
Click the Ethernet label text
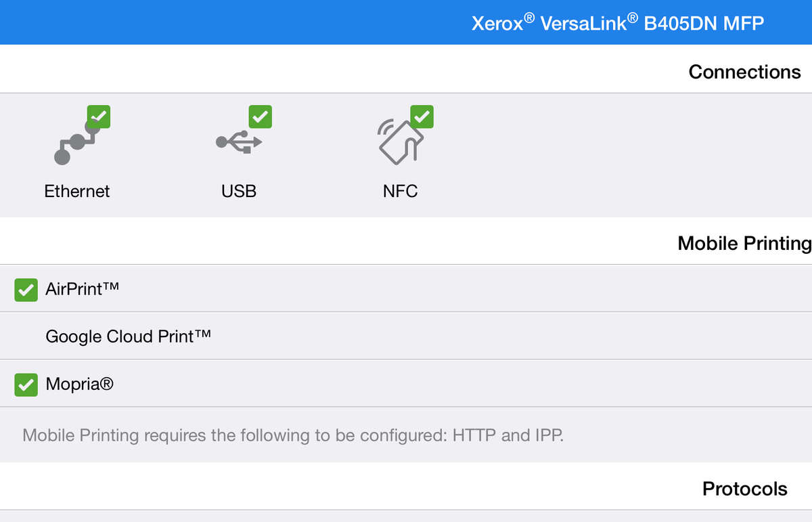tap(77, 191)
